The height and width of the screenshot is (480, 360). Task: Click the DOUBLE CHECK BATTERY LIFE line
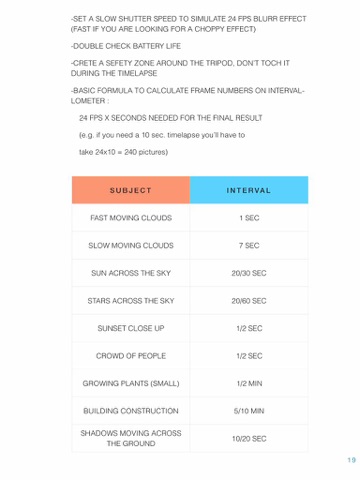[x=126, y=46]
